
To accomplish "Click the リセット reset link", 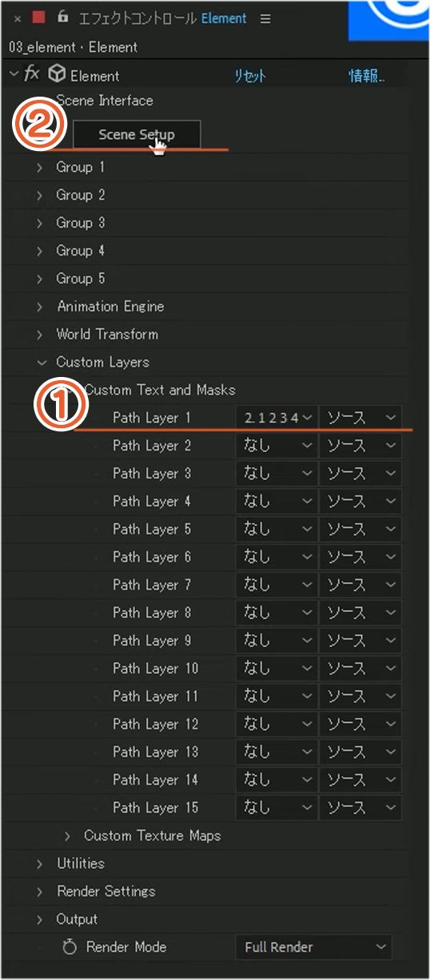I will click(x=249, y=76).
